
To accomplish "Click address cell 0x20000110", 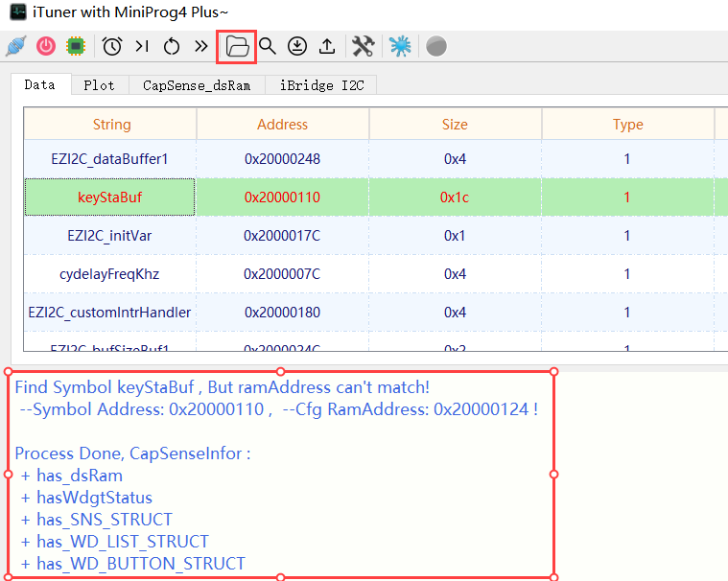I will [x=282, y=198].
